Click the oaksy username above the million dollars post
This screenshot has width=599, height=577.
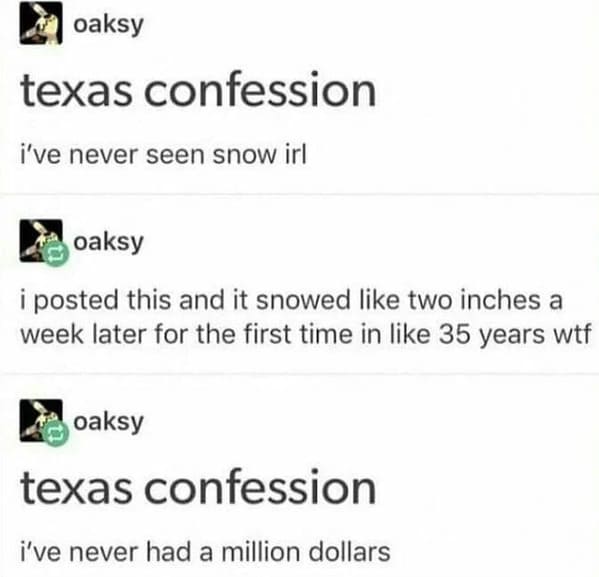click(108, 422)
